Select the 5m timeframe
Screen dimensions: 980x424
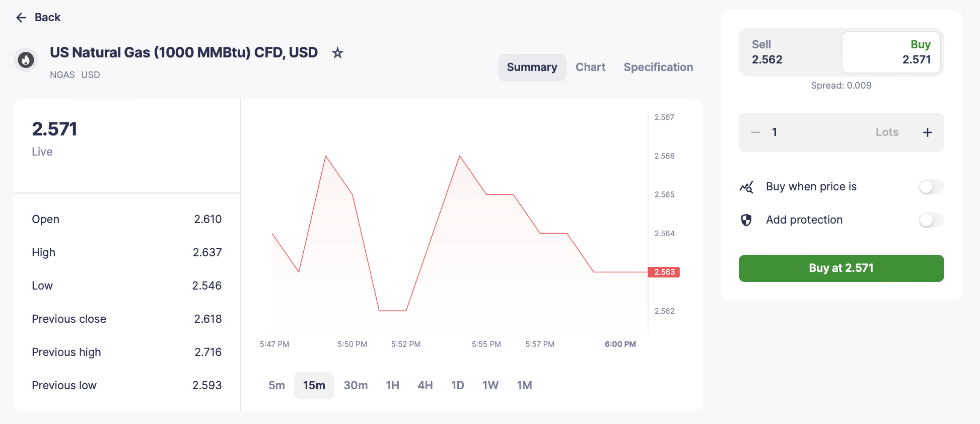coord(276,386)
